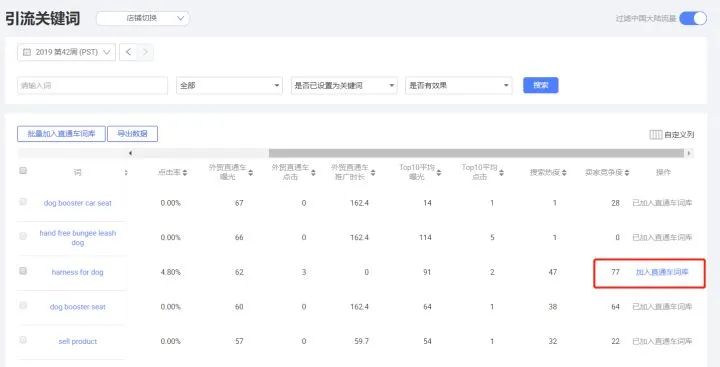The height and width of the screenshot is (367, 720).
Task: Sort by Top10平均点击 column
Action: [x=501, y=173]
